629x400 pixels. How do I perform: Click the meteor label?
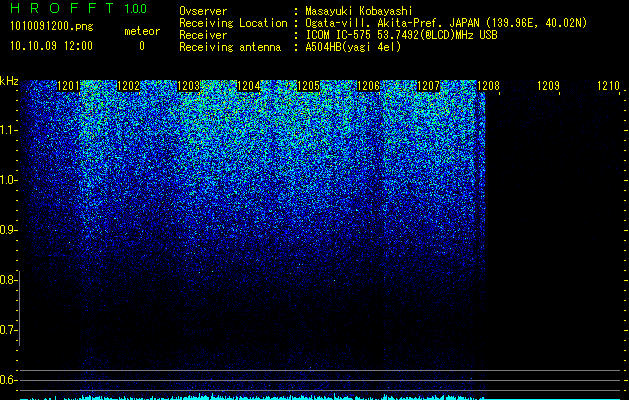[x=142, y=31]
